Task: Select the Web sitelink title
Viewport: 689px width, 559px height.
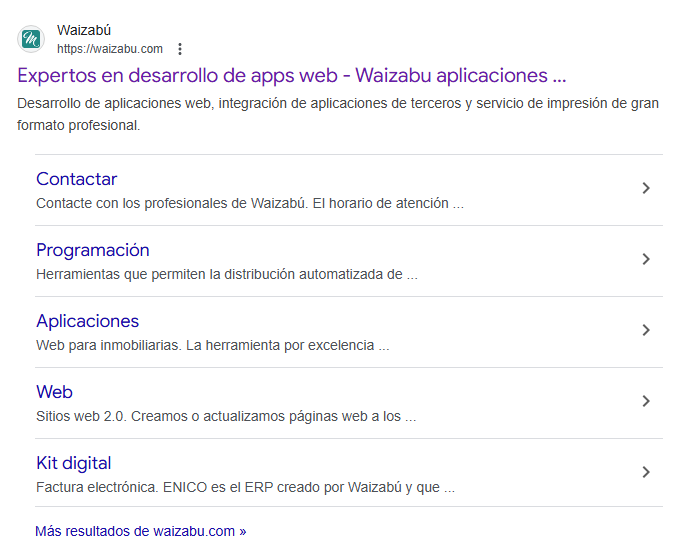Action: tap(54, 392)
